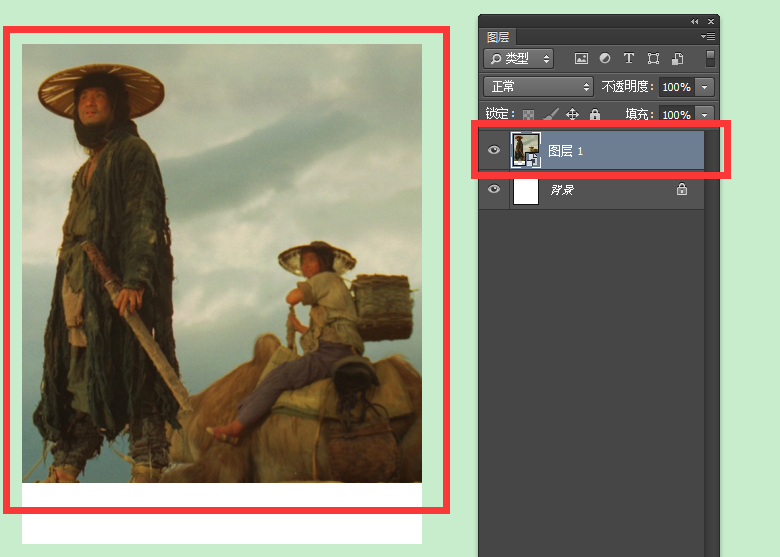The width and height of the screenshot is (780, 557).
Task: Open the opacity slider dropdown arrow
Action: click(704, 87)
